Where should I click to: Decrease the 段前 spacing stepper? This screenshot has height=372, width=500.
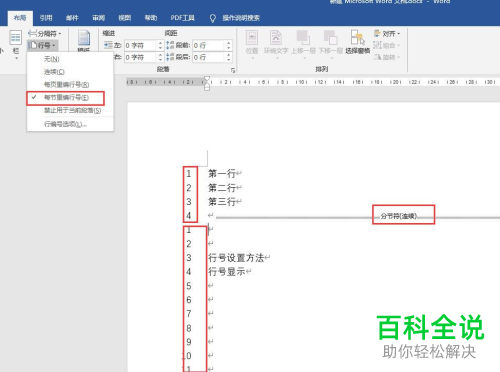click(229, 48)
